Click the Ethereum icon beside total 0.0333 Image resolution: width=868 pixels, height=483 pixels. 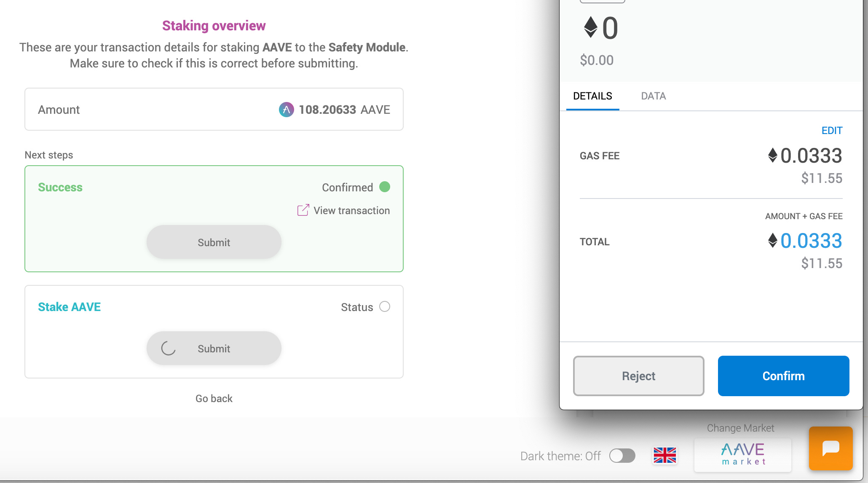pyautogui.click(x=772, y=240)
